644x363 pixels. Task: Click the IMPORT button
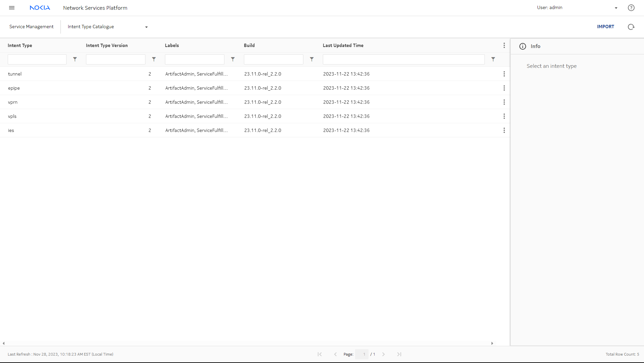pyautogui.click(x=605, y=27)
